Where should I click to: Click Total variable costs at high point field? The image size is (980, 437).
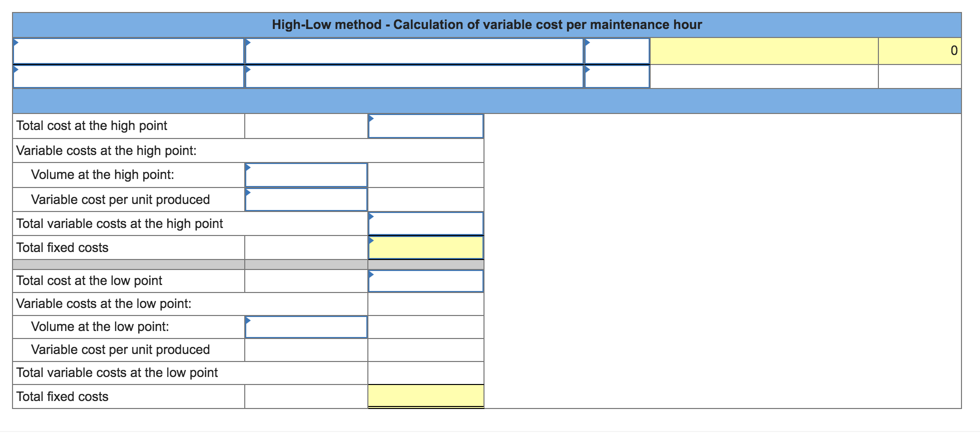[426, 223]
